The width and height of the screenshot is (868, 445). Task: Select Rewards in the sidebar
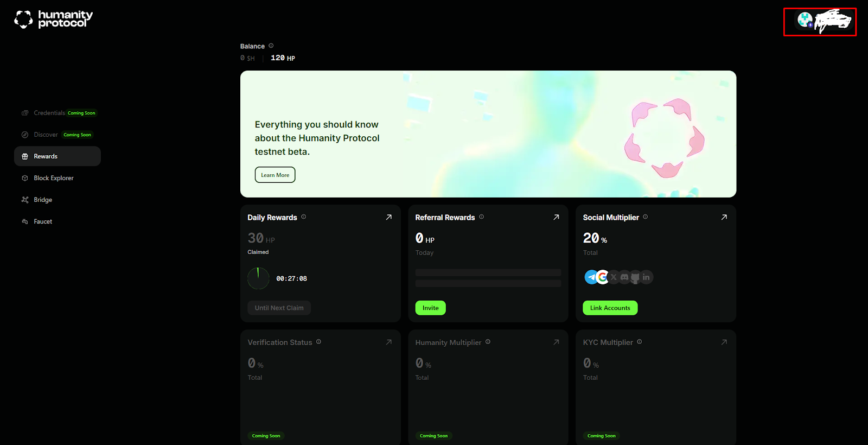coord(58,156)
